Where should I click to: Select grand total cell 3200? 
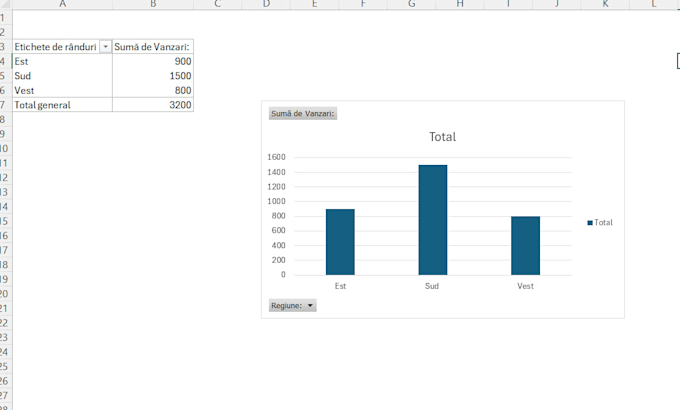tap(153, 105)
